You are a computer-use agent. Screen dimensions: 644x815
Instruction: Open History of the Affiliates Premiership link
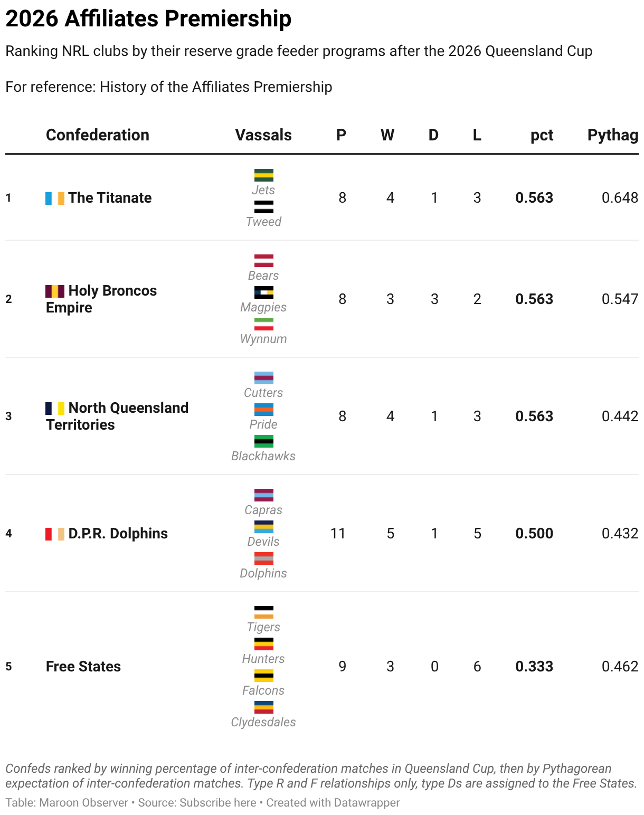click(216, 87)
